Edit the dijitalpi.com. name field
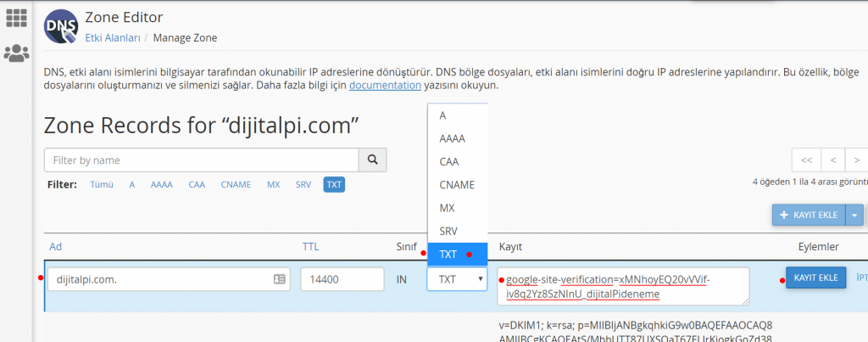The image size is (868, 342). (169, 279)
